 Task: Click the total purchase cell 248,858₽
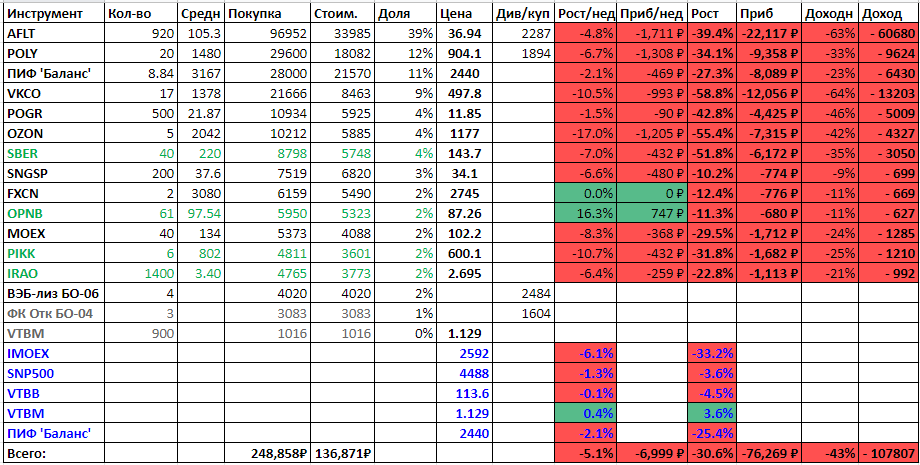267,453
